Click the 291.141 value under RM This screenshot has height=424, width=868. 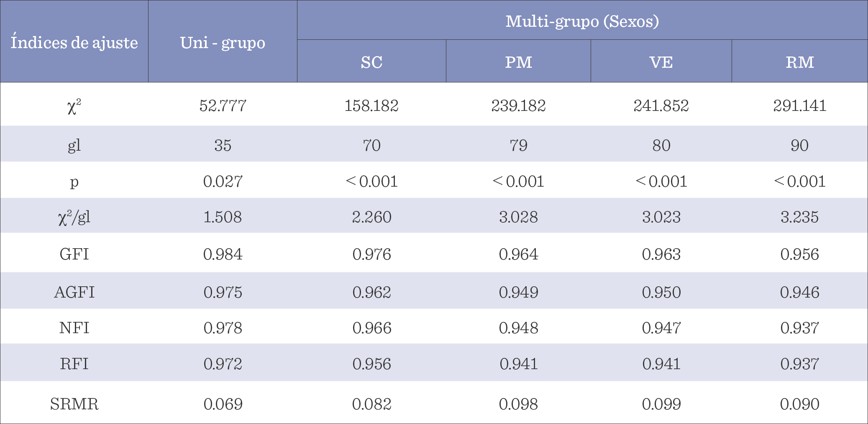pos(799,105)
